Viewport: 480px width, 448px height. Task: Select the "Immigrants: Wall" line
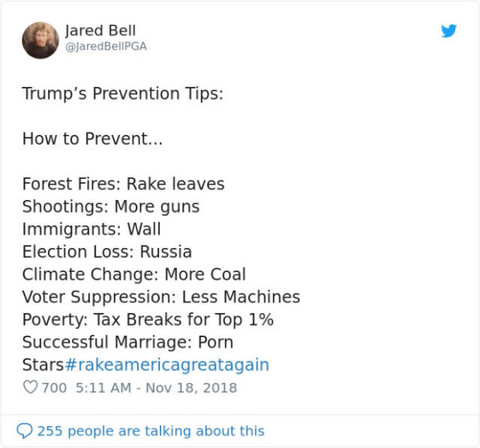point(92,229)
